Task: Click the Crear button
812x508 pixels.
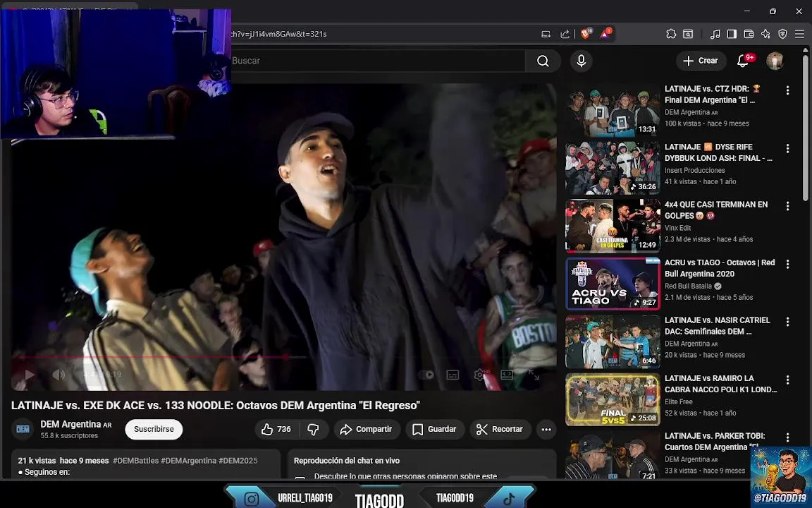Action: [701, 61]
